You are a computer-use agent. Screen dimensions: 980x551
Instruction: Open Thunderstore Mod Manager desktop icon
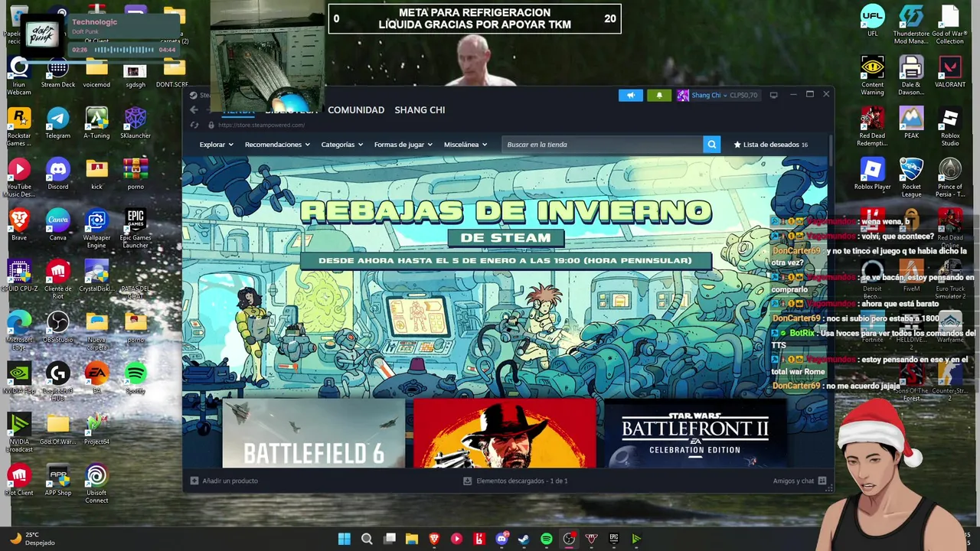pos(911,24)
